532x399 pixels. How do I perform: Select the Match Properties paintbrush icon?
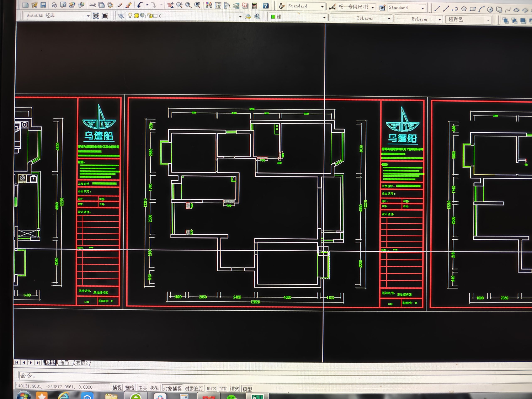pos(119,5)
